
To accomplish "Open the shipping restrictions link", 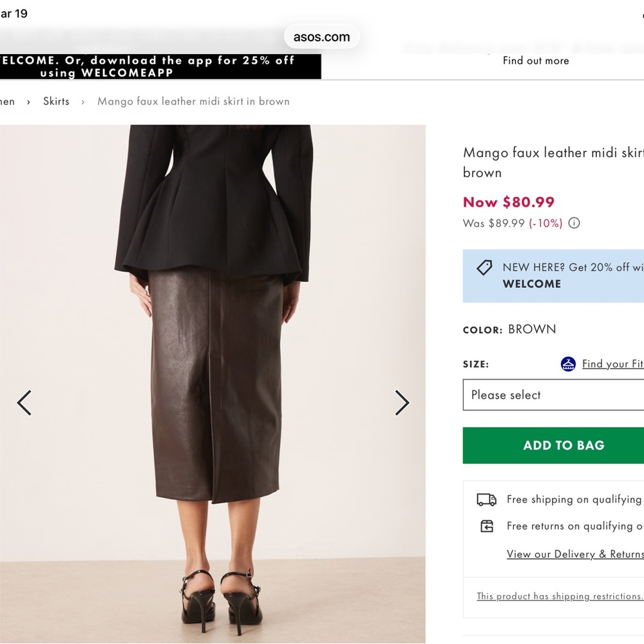I will [559, 596].
